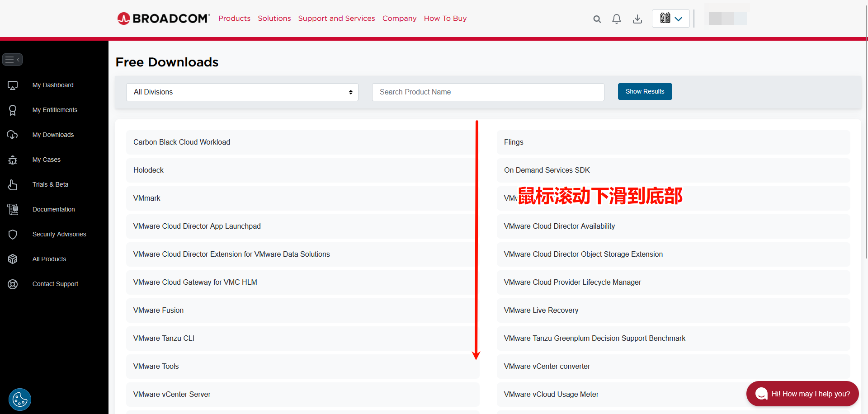Go to My Cases
Screen dimensions: 868x414
pos(46,160)
